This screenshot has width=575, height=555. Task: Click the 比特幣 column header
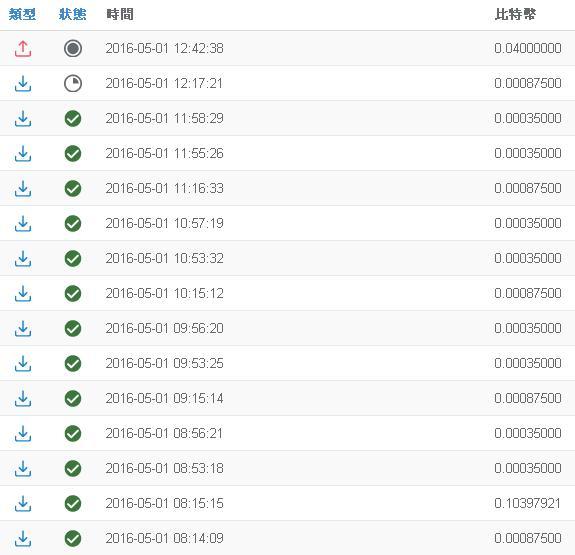(x=515, y=15)
